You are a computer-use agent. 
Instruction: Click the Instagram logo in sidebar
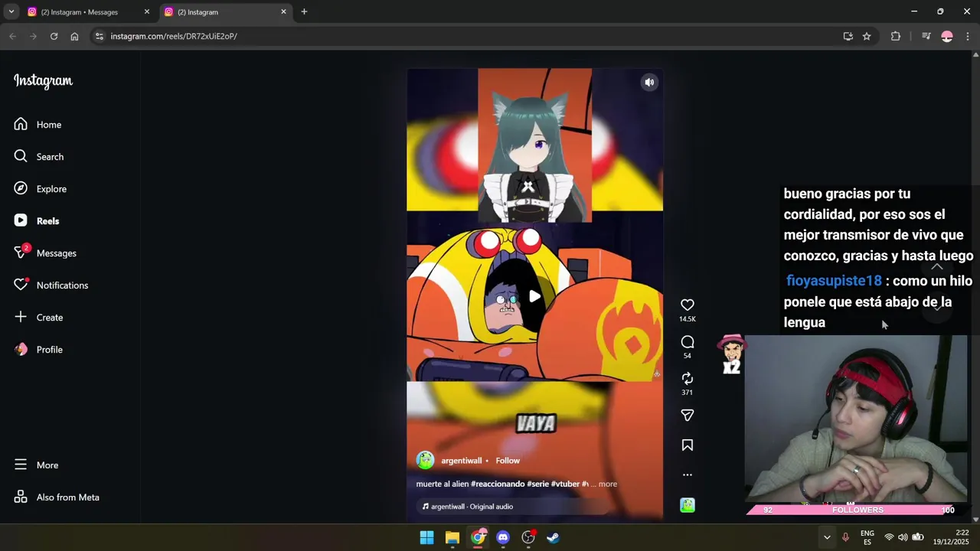tap(43, 81)
